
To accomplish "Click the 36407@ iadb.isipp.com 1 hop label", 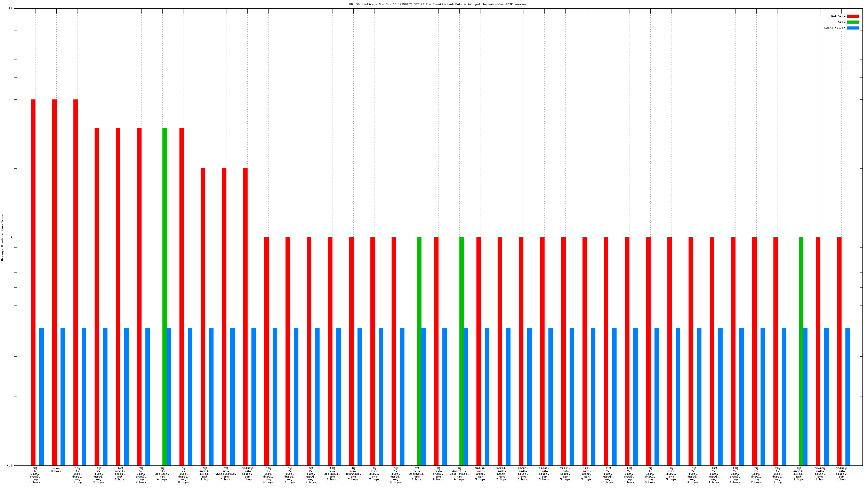I will [247, 474].
